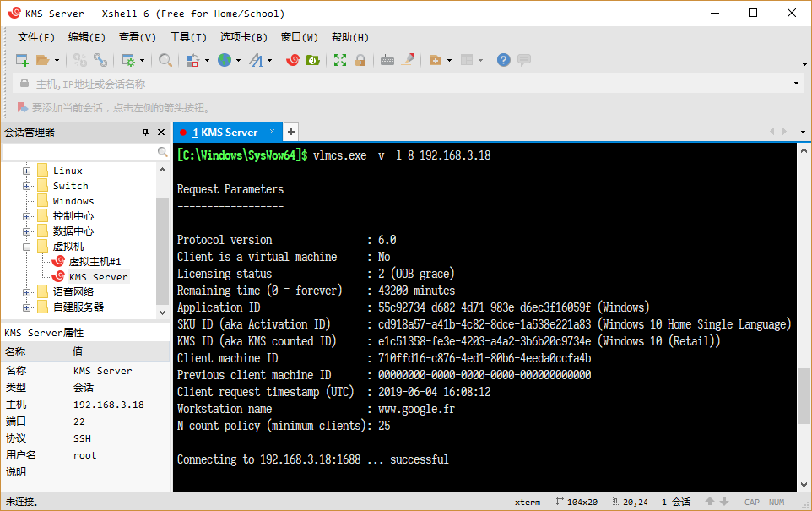Click the red bookmark arrow icon
The image size is (812, 511).
tap(22, 107)
